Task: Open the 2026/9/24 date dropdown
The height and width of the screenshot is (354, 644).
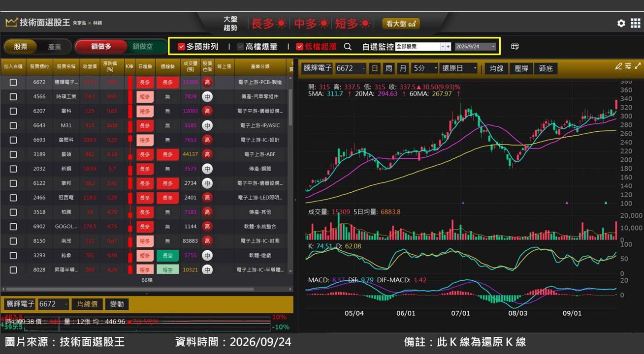Action: pos(476,47)
